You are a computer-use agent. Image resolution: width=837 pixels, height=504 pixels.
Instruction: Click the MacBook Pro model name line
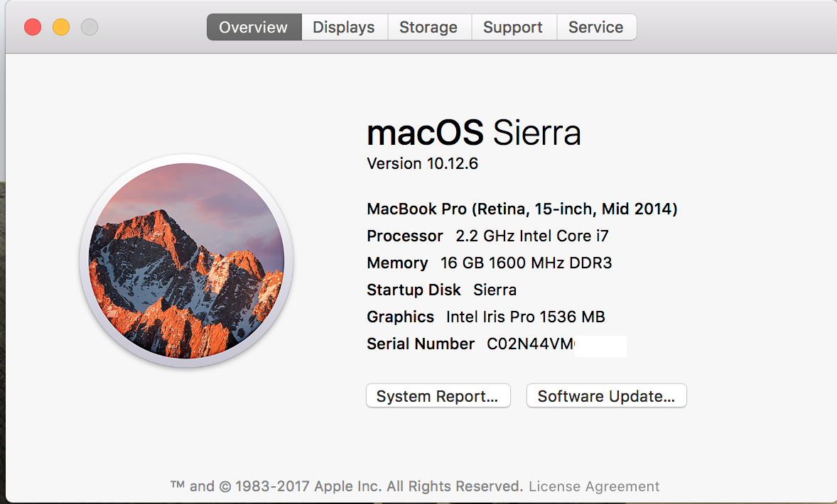tap(522, 209)
